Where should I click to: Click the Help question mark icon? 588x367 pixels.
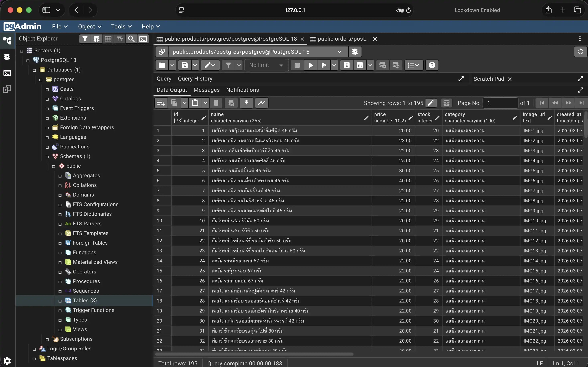coord(432,65)
